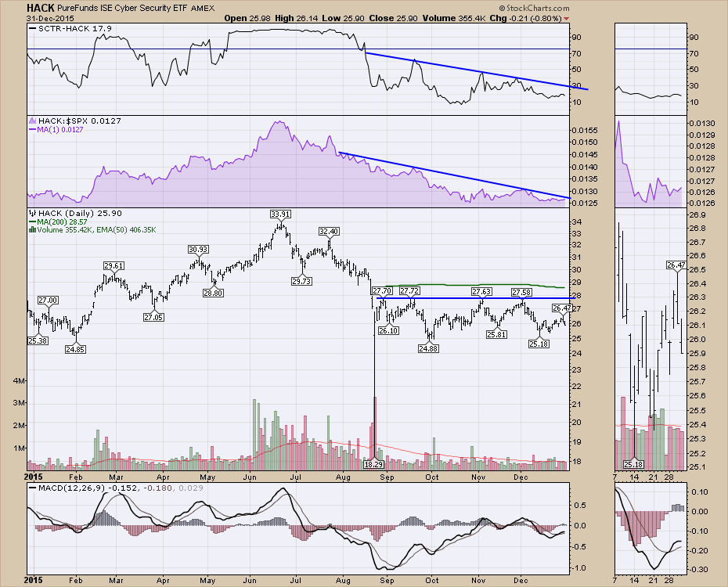Click the 27.72 resistance price label

(x=409, y=291)
